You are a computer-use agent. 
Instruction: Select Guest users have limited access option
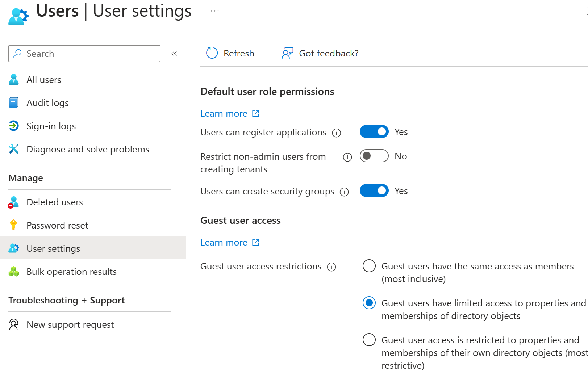[x=369, y=303]
